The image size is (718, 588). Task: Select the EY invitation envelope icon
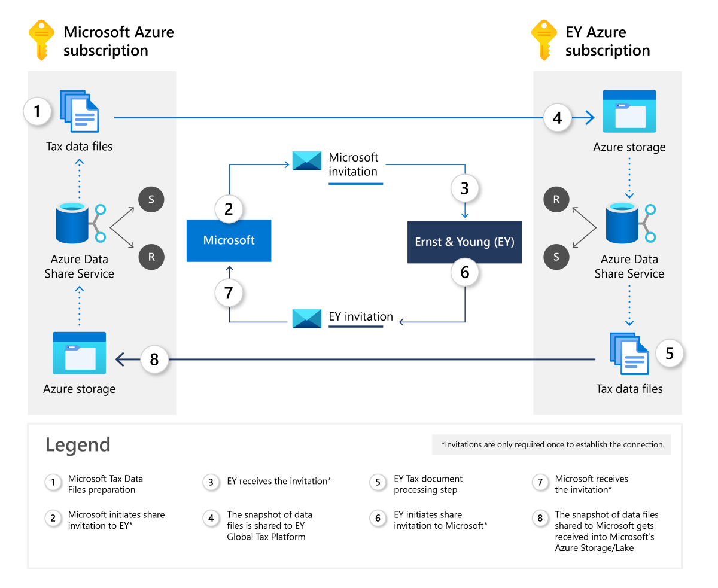click(306, 318)
